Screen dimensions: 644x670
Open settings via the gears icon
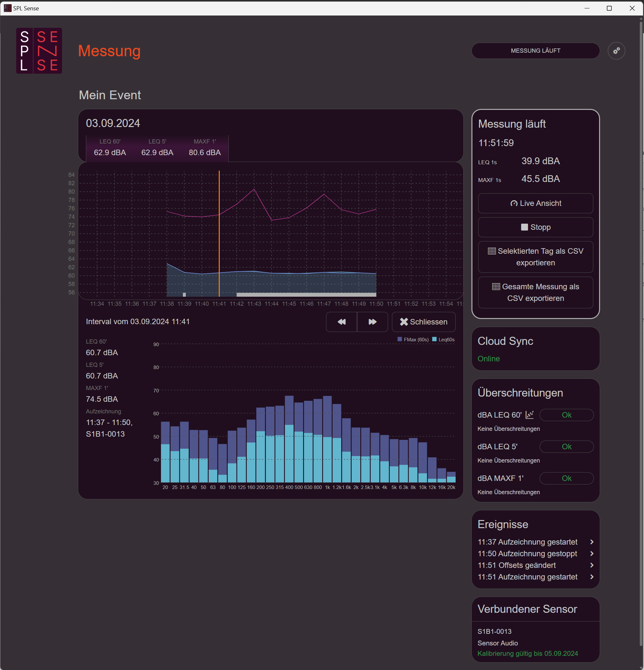click(616, 51)
